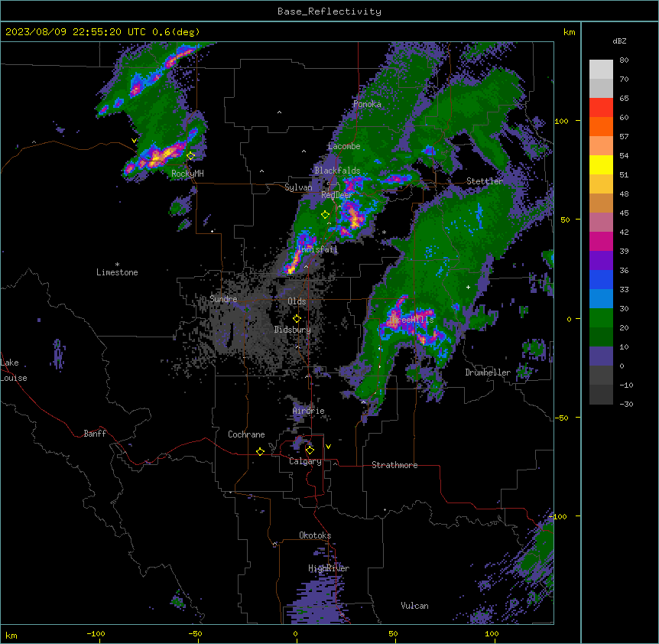Image resolution: width=659 pixels, height=644 pixels.
Task: Click the Calgary city label
Action: point(305,461)
